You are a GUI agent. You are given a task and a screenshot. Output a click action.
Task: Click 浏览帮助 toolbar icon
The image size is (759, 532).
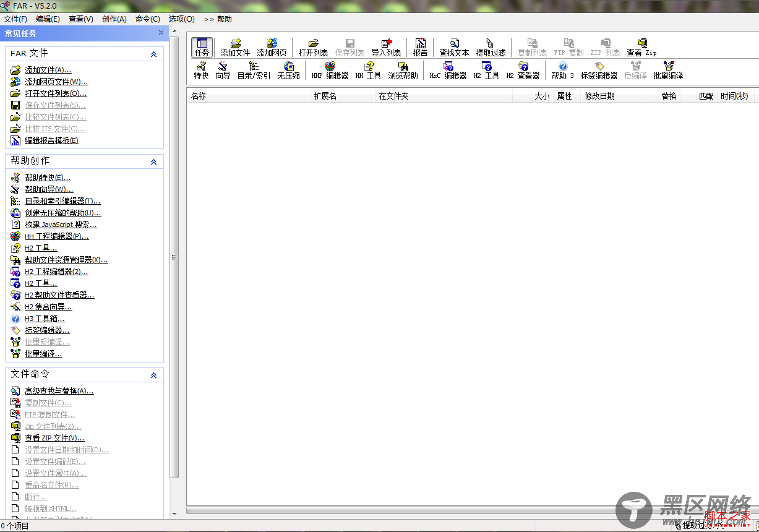pyautogui.click(x=403, y=71)
